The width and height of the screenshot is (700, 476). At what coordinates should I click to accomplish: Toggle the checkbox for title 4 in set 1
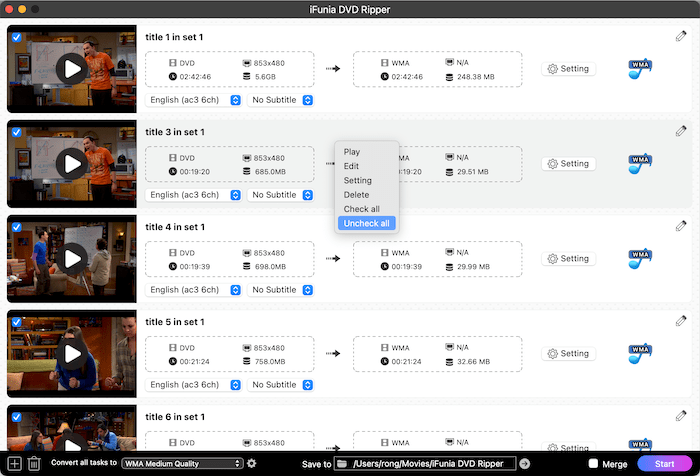click(x=16, y=227)
